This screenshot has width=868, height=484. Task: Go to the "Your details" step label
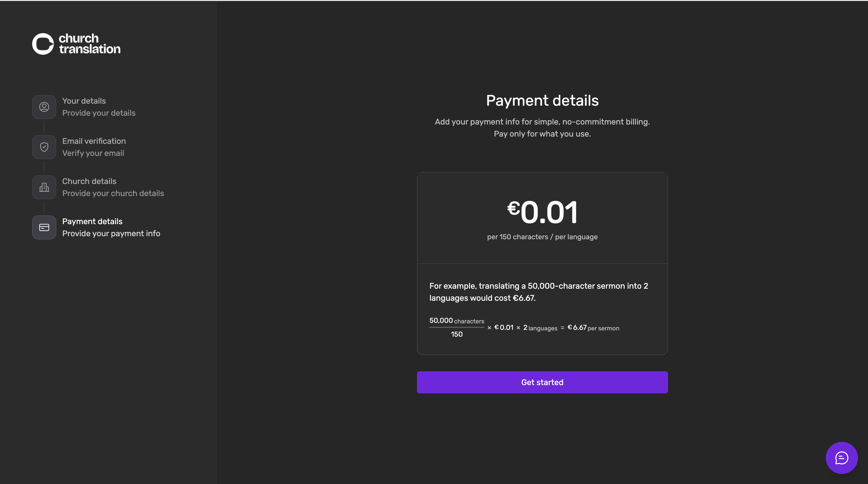[x=84, y=101]
